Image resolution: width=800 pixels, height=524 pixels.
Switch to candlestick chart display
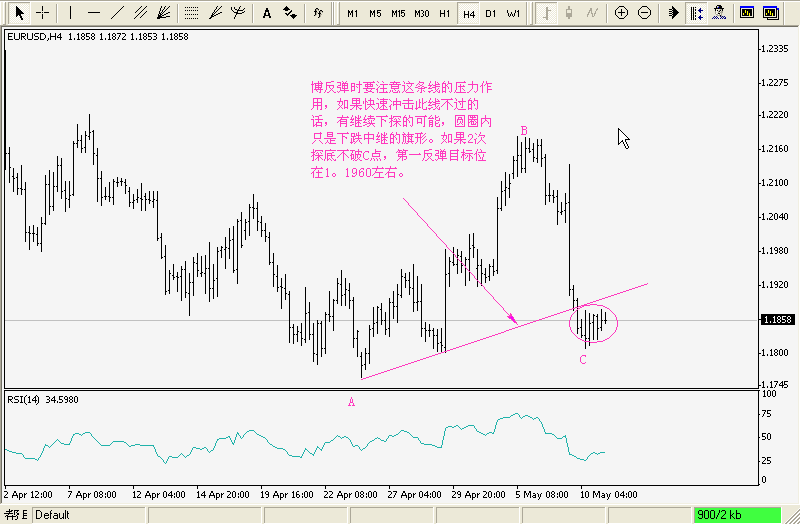[569, 13]
